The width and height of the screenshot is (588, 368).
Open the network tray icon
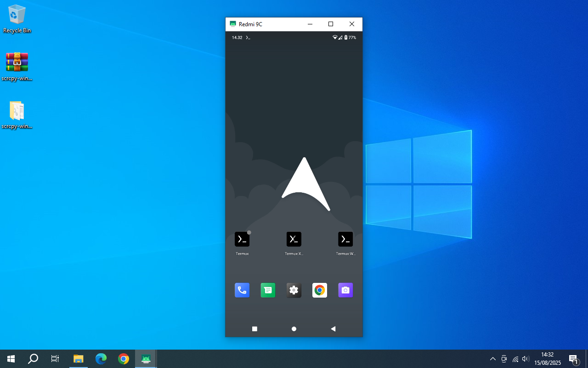pos(515,359)
